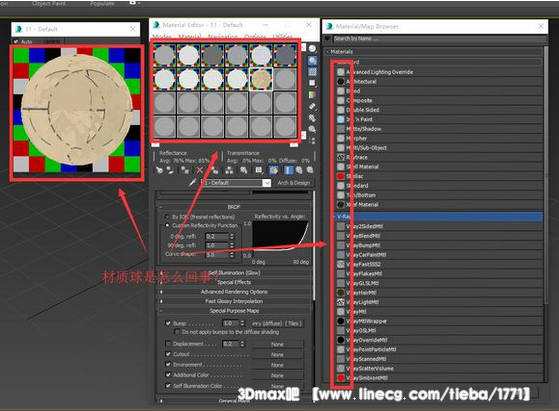This screenshot has height=411, width=559.
Task: Expand the Special Effects rollout
Action: [234, 282]
